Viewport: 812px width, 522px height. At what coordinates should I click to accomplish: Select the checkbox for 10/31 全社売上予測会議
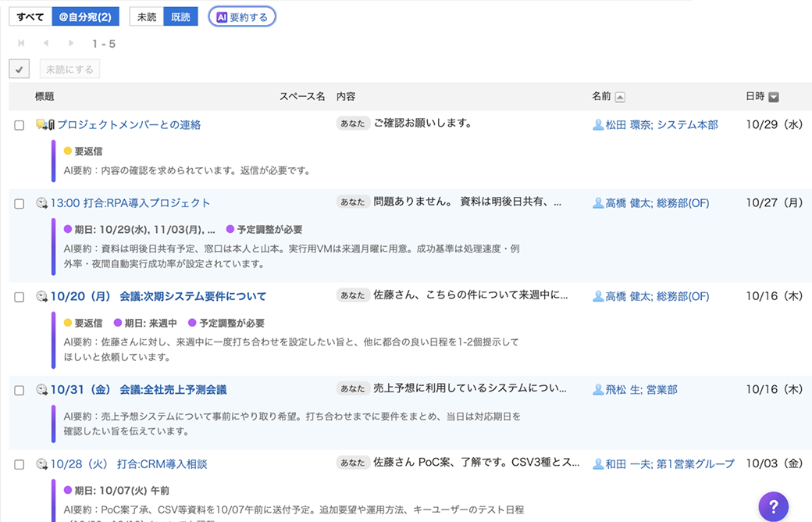tap(20, 390)
